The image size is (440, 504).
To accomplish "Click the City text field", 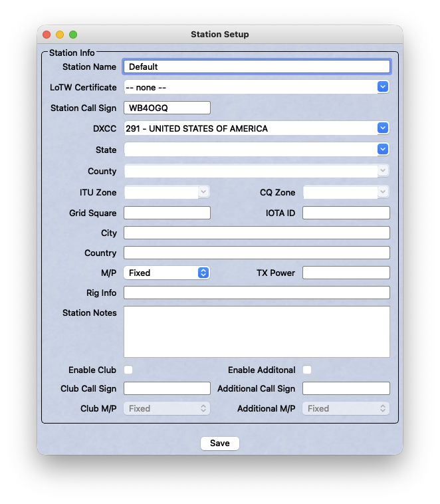I will tap(257, 233).
